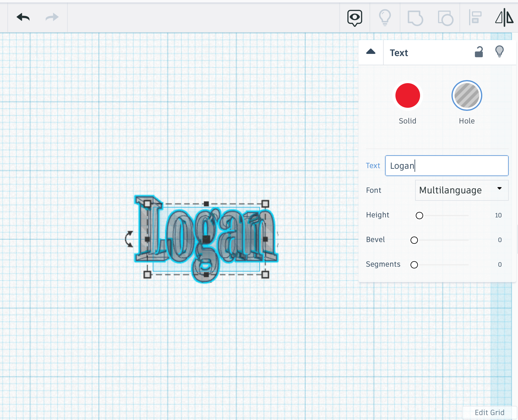This screenshot has width=518, height=420.
Task: Select the striped Hole option
Action: (x=467, y=95)
